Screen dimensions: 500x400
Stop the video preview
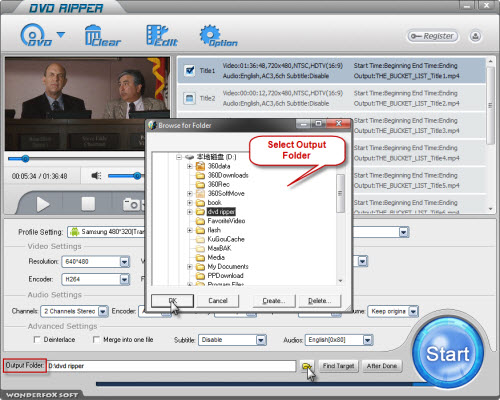88,204
